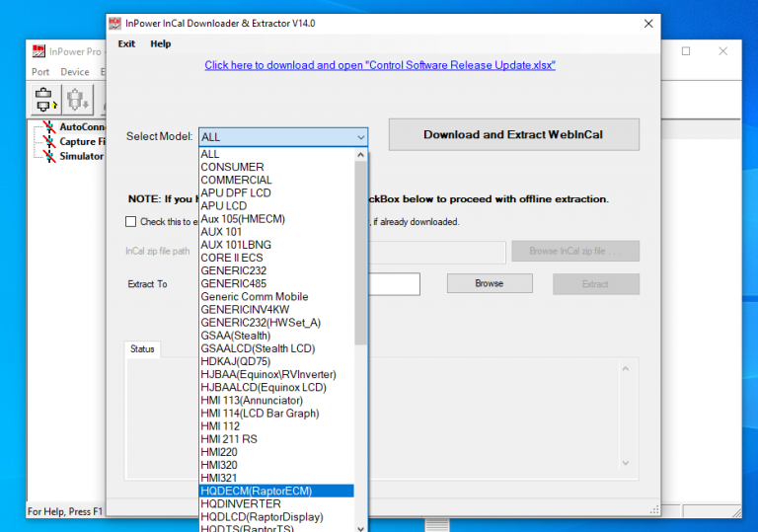The image size is (758, 532).
Task: Select the AutoConnect tree item icon
Action: [49, 126]
